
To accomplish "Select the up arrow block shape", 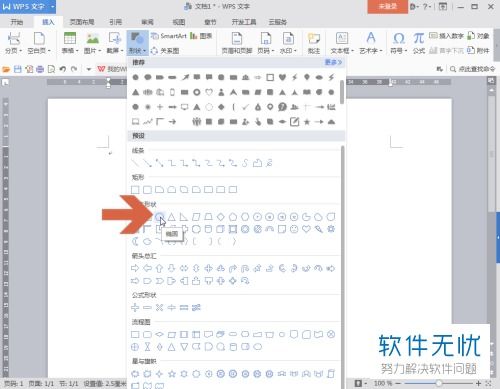I will 159,268.
